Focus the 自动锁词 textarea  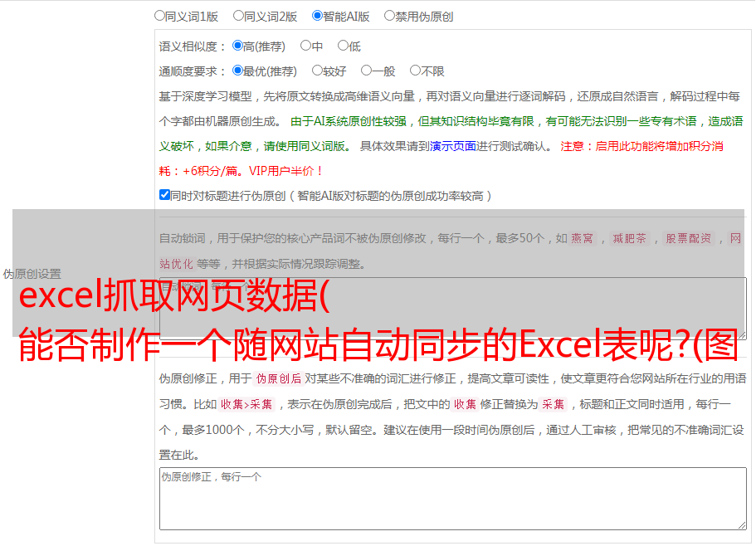point(453,309)
